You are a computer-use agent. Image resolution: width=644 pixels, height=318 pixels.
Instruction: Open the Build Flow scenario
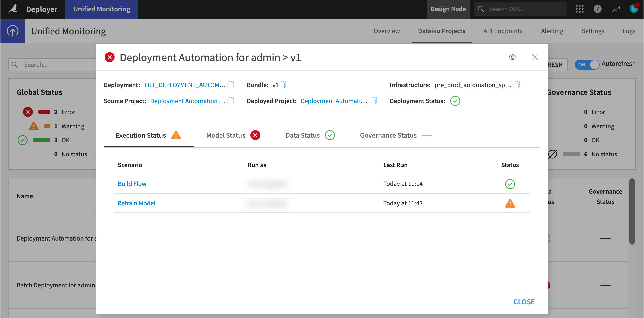132,184
